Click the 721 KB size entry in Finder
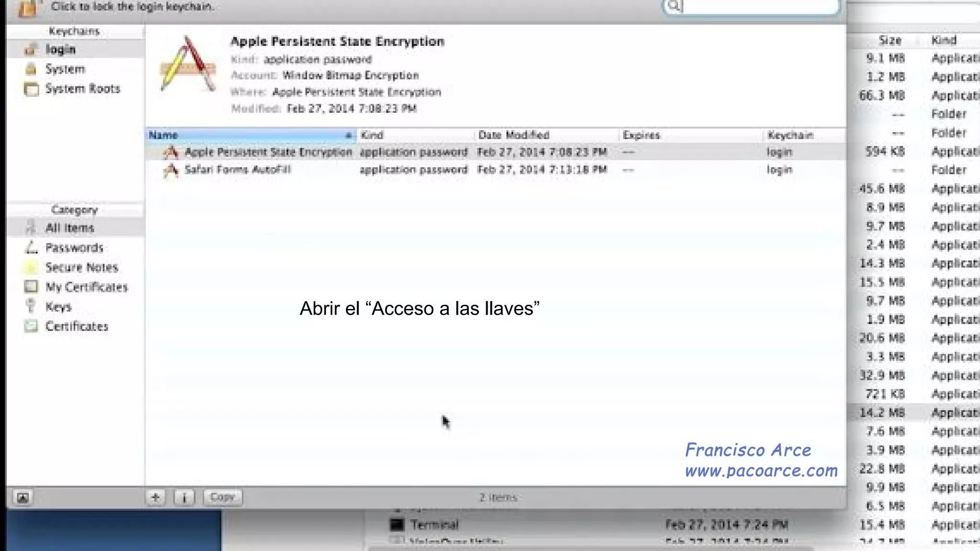Image resolution: width=980 pixels, height=551 pixels. [885, 394]
